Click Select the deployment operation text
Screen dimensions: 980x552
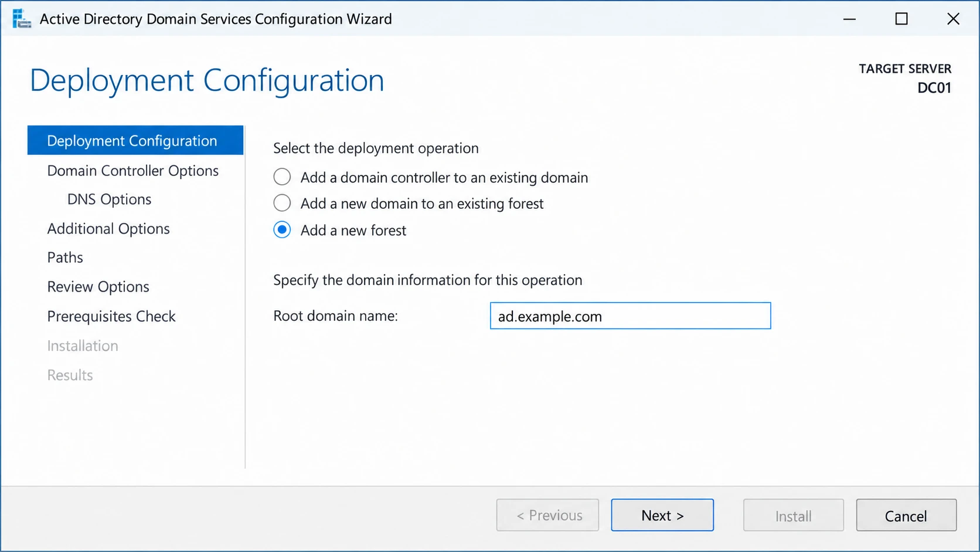click(376, 148)
